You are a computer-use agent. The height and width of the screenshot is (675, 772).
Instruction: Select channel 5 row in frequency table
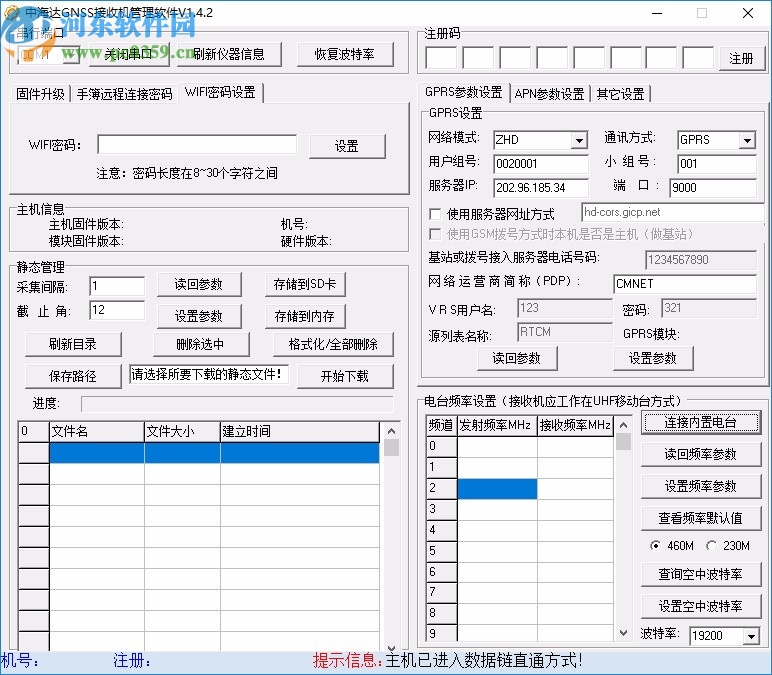click(x=519, y=550)
